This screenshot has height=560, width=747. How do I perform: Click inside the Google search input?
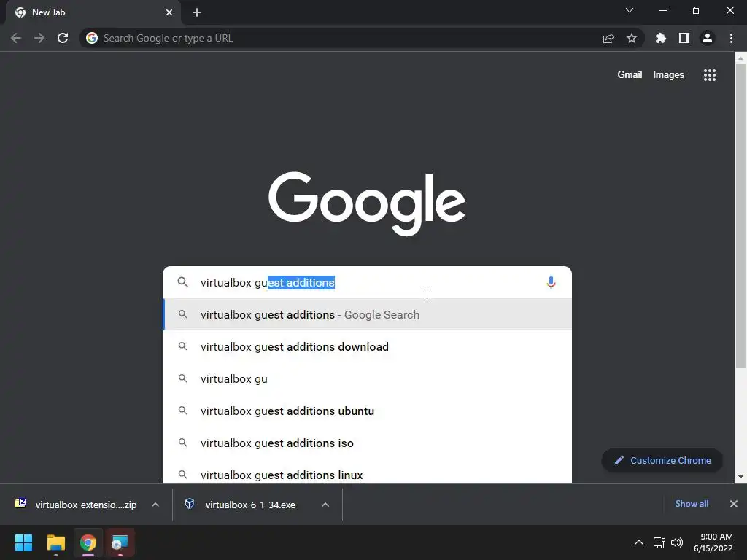tap(367, 282)
